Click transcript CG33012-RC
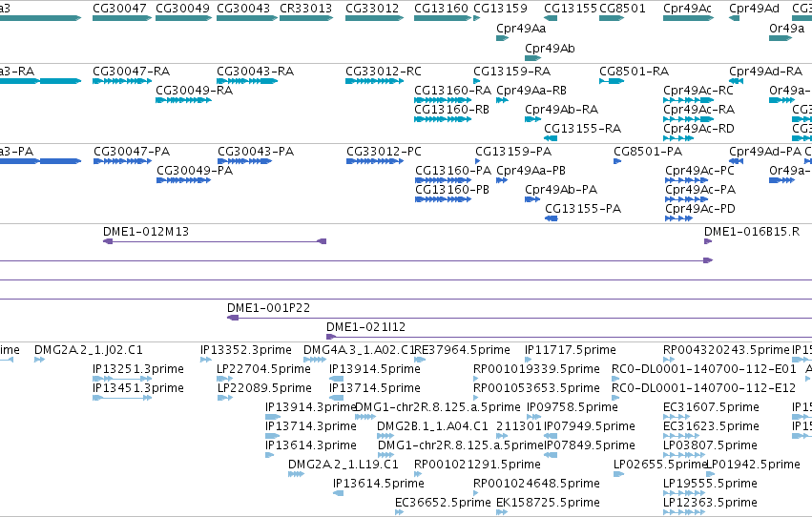The height and width of the screenshot is (517, 812). [x=374, y=81]
